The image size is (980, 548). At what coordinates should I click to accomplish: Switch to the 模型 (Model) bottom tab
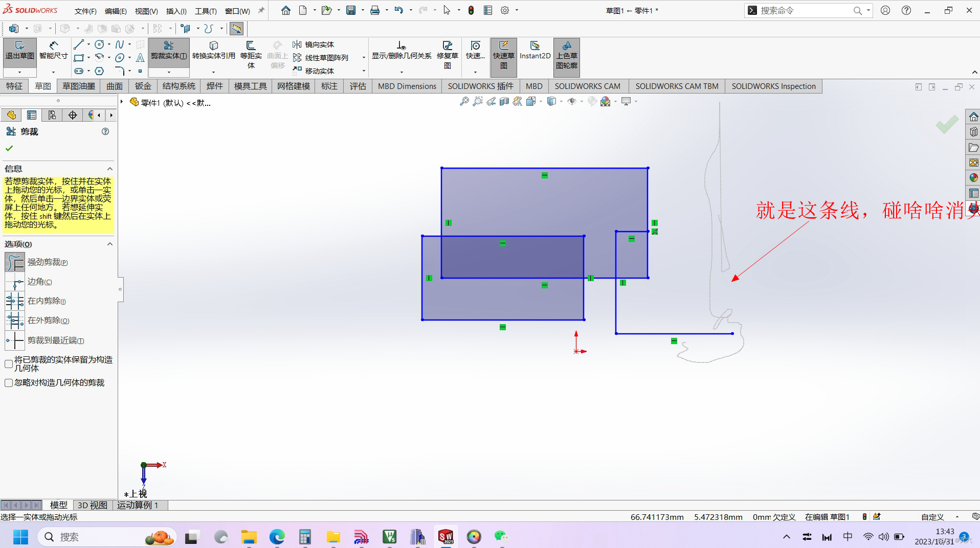tap(58, 505)
